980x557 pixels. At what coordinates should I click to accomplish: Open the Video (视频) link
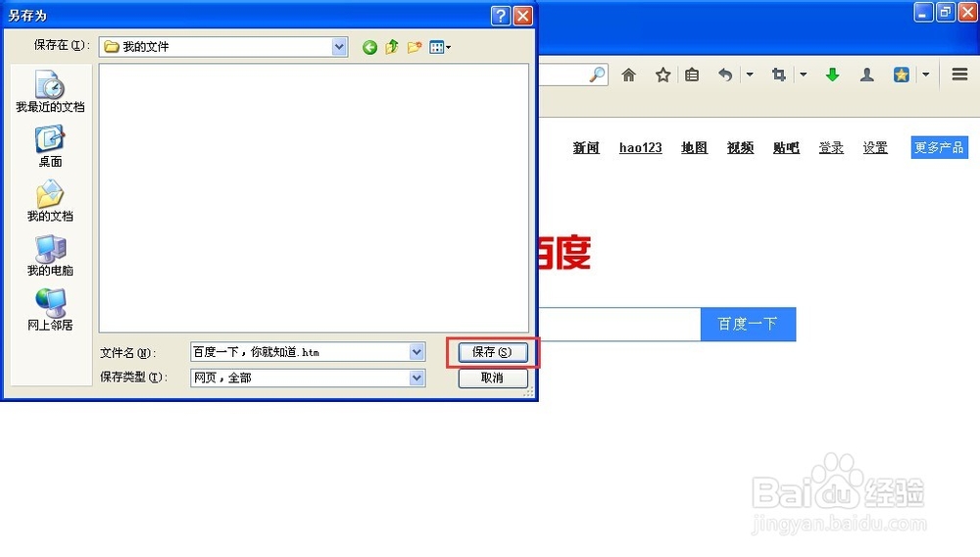pyautogui.click(x=740, y=147)
